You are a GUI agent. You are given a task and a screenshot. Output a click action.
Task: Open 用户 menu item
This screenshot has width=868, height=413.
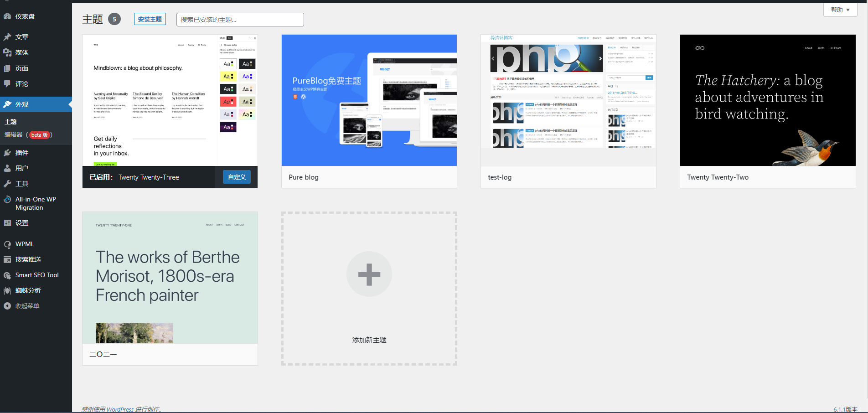(x=36, y=168)
